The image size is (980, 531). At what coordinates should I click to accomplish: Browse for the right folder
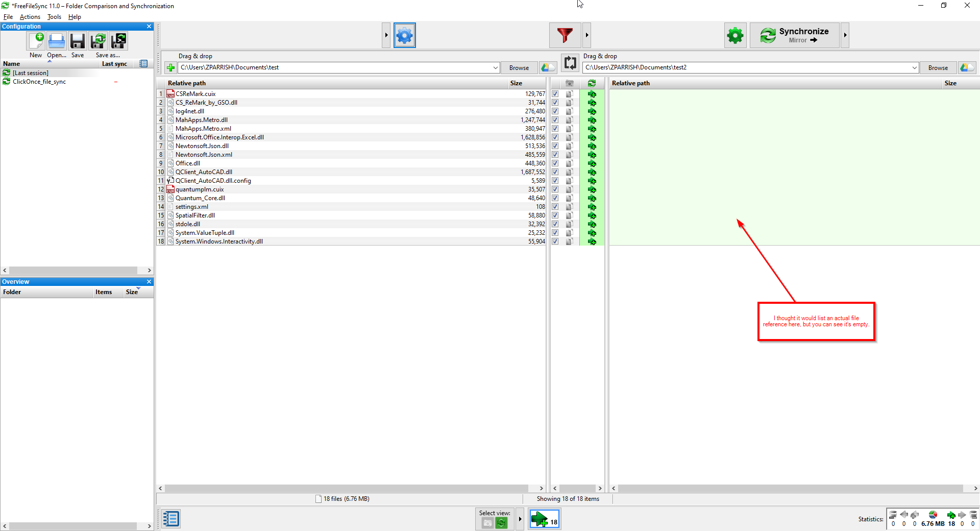click(x=938, y=67)
